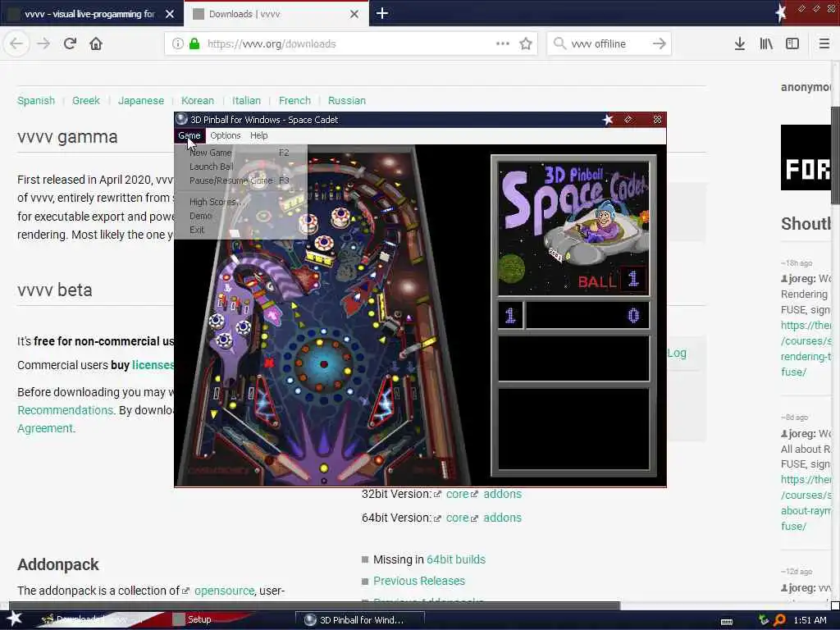
Task: Open the 32bit Version core link
Action: (x=458, y=494)
